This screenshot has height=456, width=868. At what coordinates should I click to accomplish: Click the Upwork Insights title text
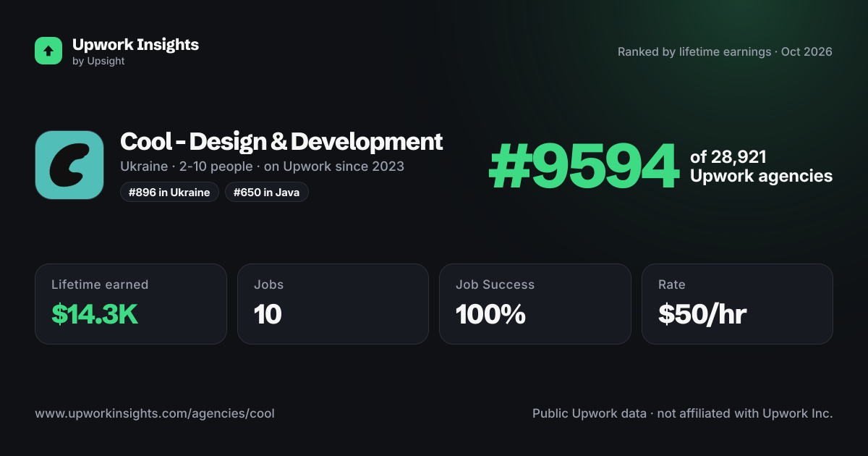[x=135, y=44]
